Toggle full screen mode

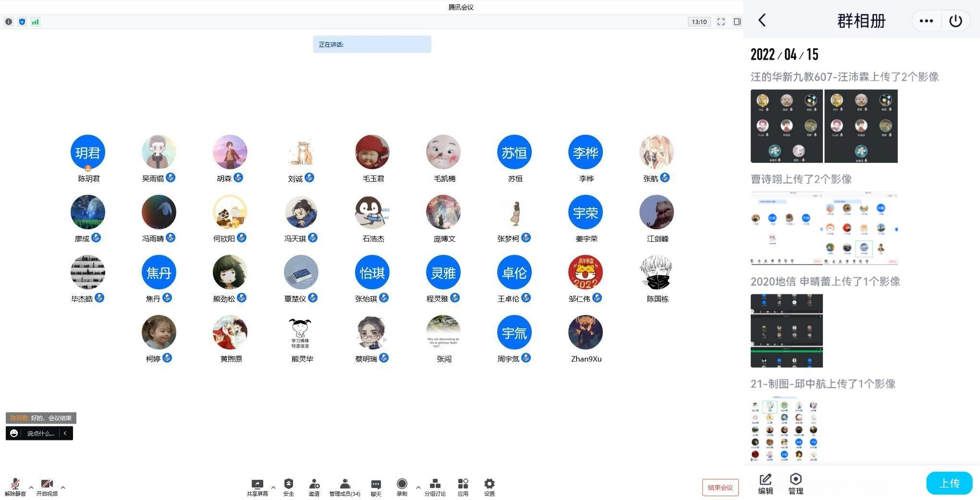click(x=721, y=22)
